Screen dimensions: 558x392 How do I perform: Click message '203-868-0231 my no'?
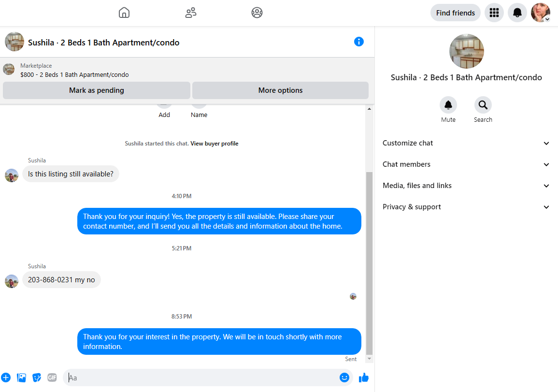[x=61, y=280]
